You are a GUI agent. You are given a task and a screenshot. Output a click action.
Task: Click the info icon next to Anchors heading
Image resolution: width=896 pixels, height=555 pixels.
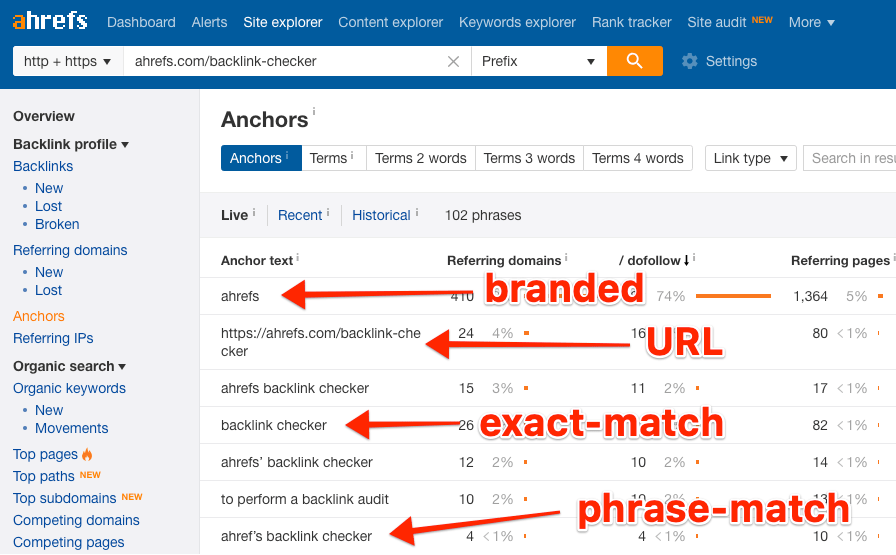click(x=314, y=112)
